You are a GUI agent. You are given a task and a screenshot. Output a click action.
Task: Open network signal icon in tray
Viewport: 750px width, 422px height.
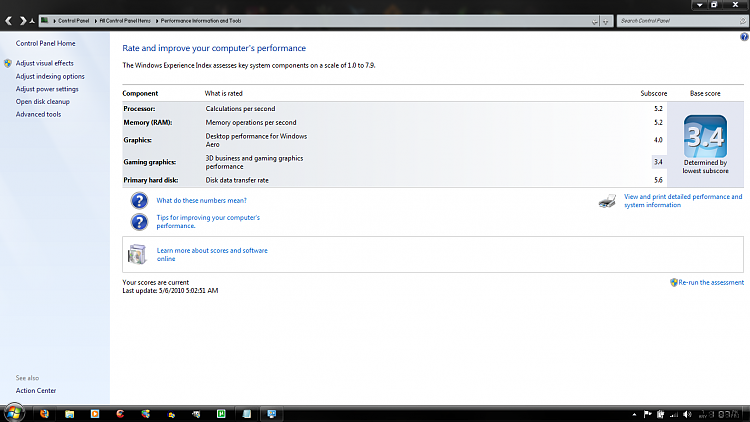click(674, 414)
